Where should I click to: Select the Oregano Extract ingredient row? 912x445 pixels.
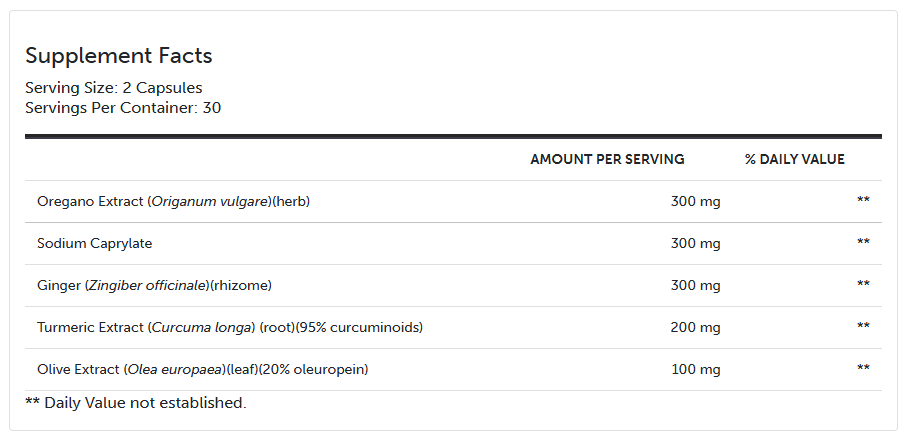(x=453, y=202)
